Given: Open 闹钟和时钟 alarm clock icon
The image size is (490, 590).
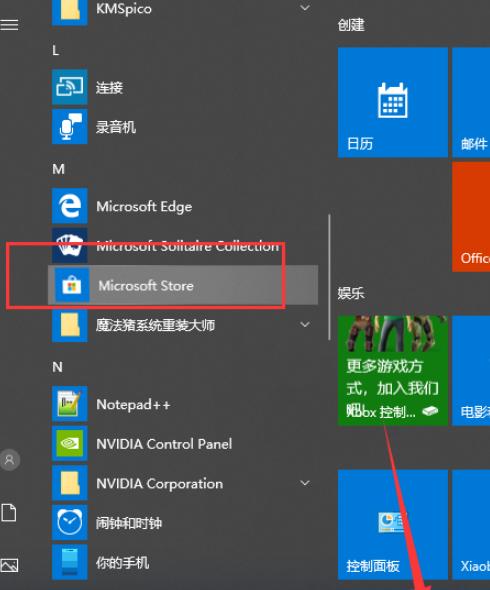Looking at the screenshot, I should [x=70, y=523].
